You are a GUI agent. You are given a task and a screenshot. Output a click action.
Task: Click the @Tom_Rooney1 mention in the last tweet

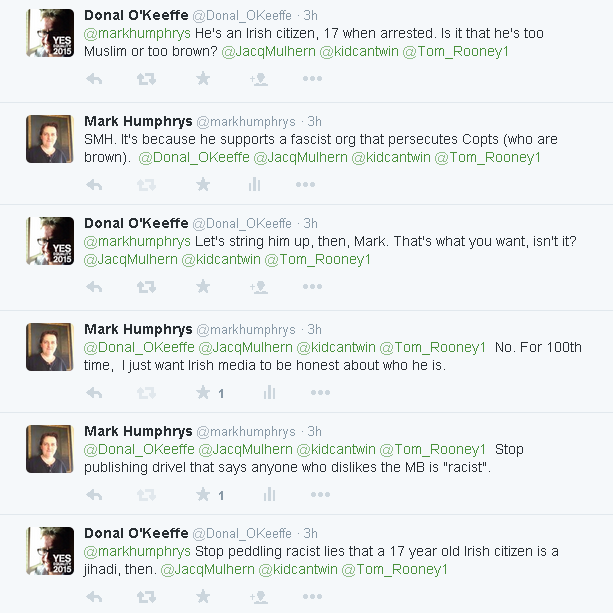[x=395, y=570]
